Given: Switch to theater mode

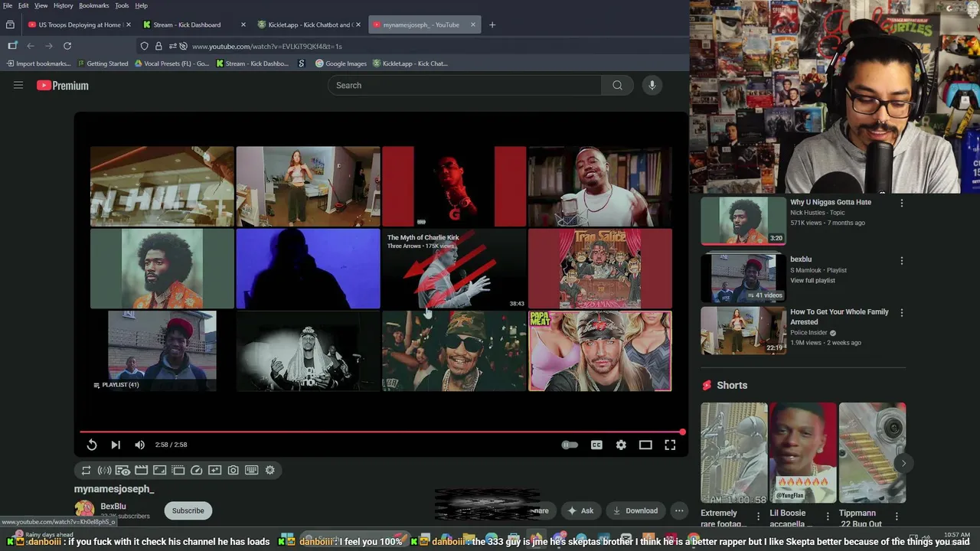Looking at the screenshot, I should point(645,445).
